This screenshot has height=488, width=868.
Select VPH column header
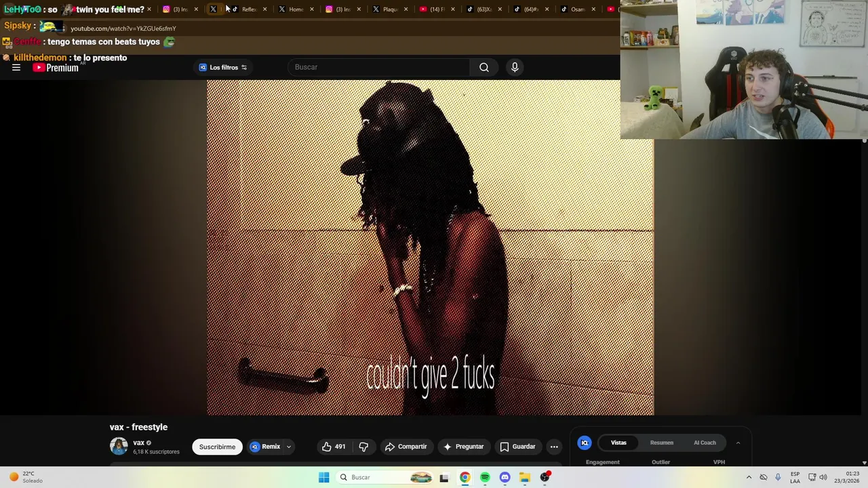pos(719,462)
